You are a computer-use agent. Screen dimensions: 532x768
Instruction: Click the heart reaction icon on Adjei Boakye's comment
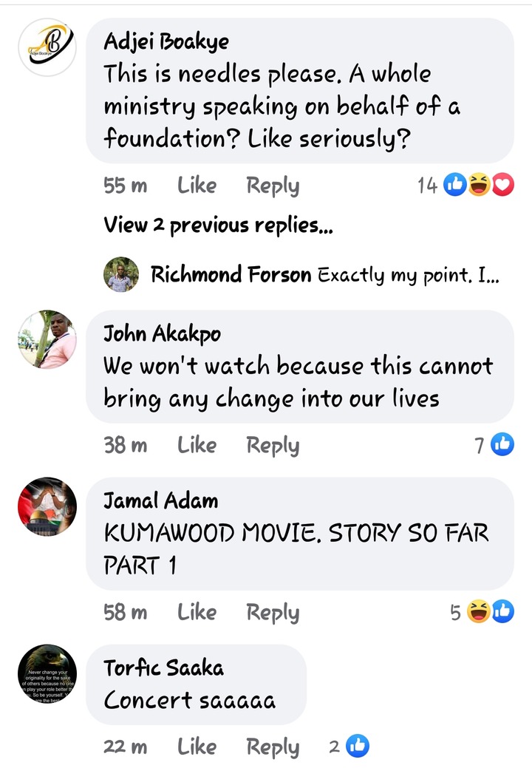point(502,185)
